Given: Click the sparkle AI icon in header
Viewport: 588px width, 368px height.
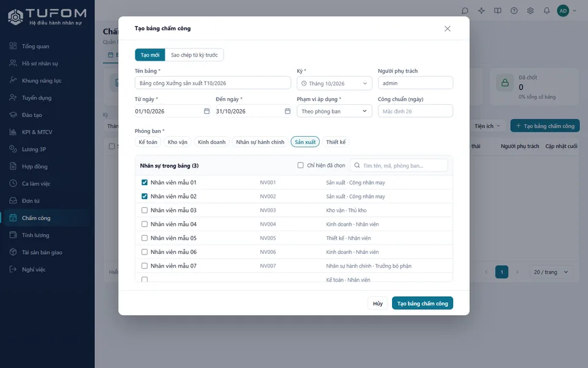Looking at the screenshot, I should pos(481,11).
